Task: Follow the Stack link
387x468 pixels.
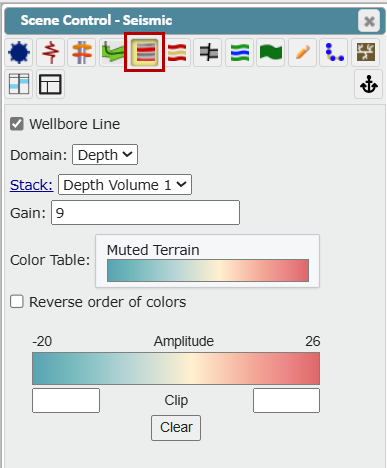Action: point(31,185)
